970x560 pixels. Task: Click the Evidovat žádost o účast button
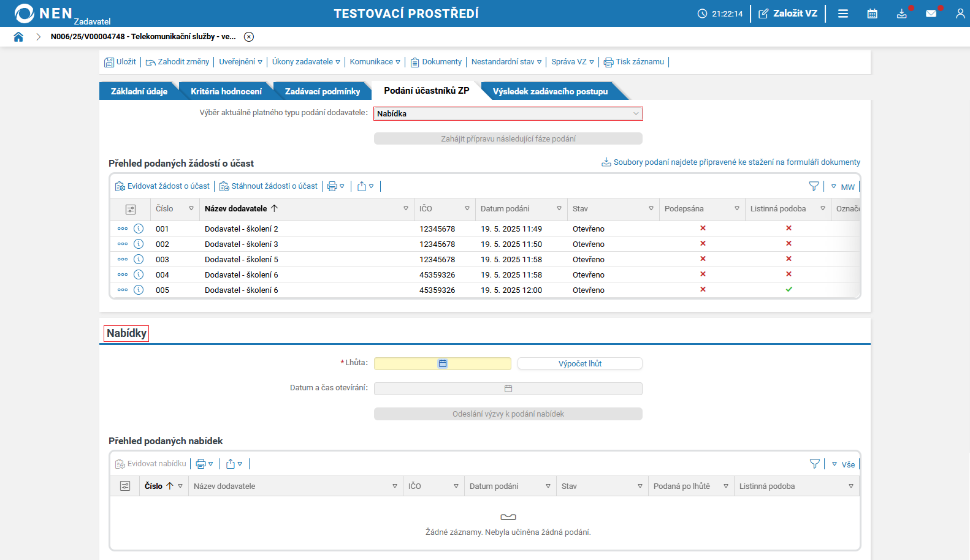coord(162,186)
